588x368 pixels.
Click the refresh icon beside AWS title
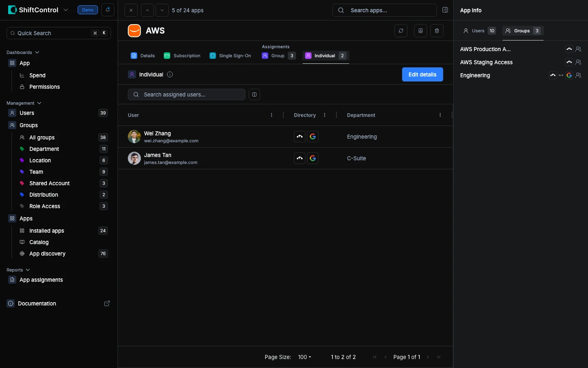point(401,31)
